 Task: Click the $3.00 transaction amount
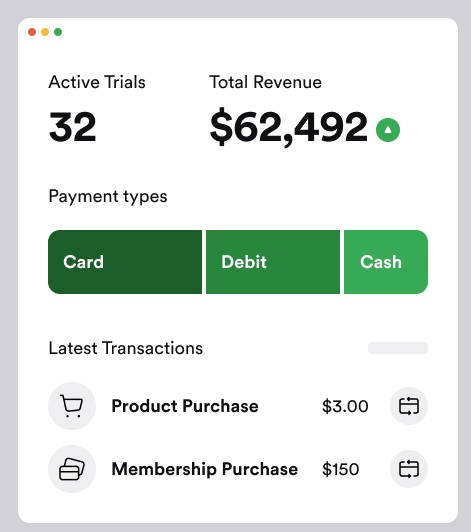pyautogui.click(x=345, y=406)
